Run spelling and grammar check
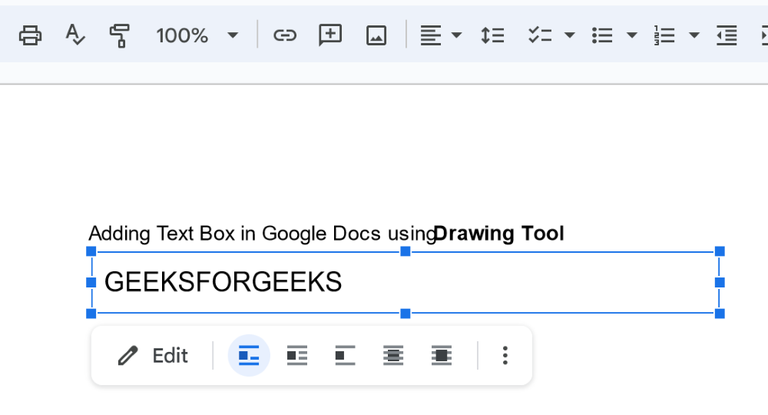 (x=75, y=35)
